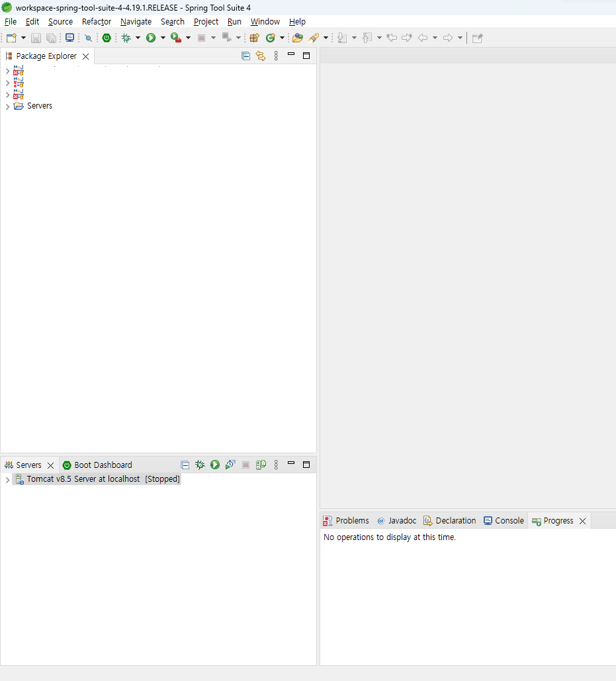Click the Save icon in the toolbar
This screenshot has height=681, width=616.
[x=36, y=38]
